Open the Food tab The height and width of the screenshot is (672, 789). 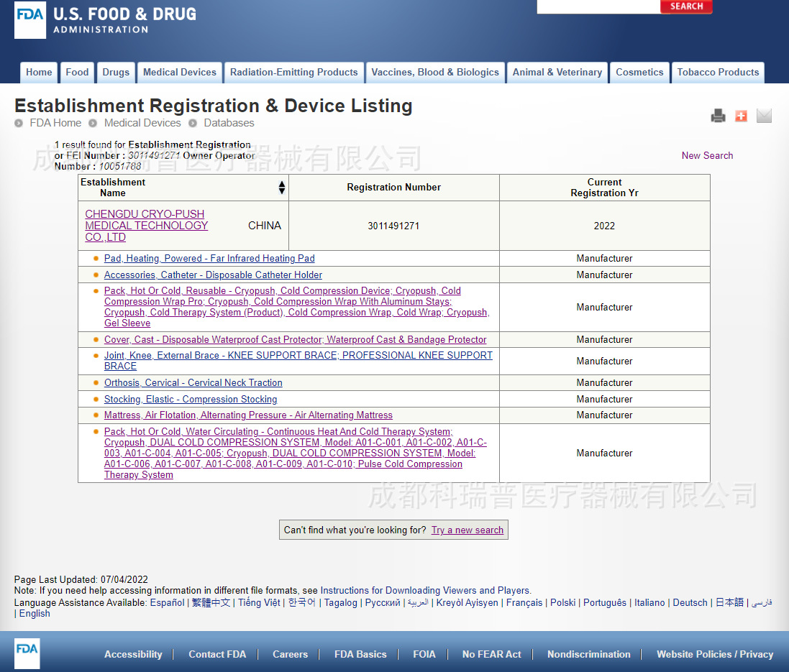click(77, 73)
